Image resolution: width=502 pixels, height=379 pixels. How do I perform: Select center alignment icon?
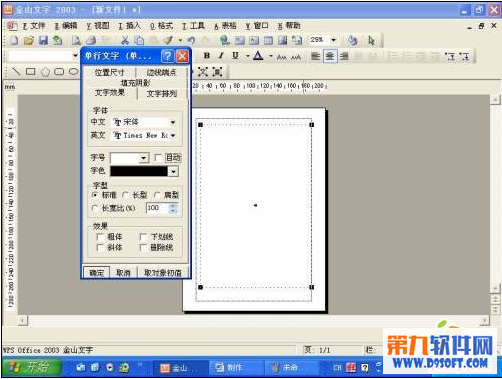click(x=330, y=56)
